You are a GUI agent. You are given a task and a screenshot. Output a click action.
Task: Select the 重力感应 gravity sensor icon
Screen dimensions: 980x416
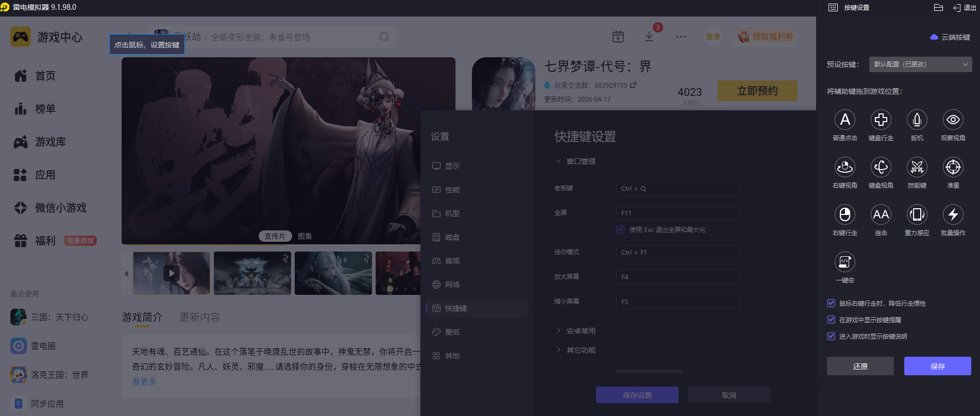pyautogui.click(x=917, y=214)
